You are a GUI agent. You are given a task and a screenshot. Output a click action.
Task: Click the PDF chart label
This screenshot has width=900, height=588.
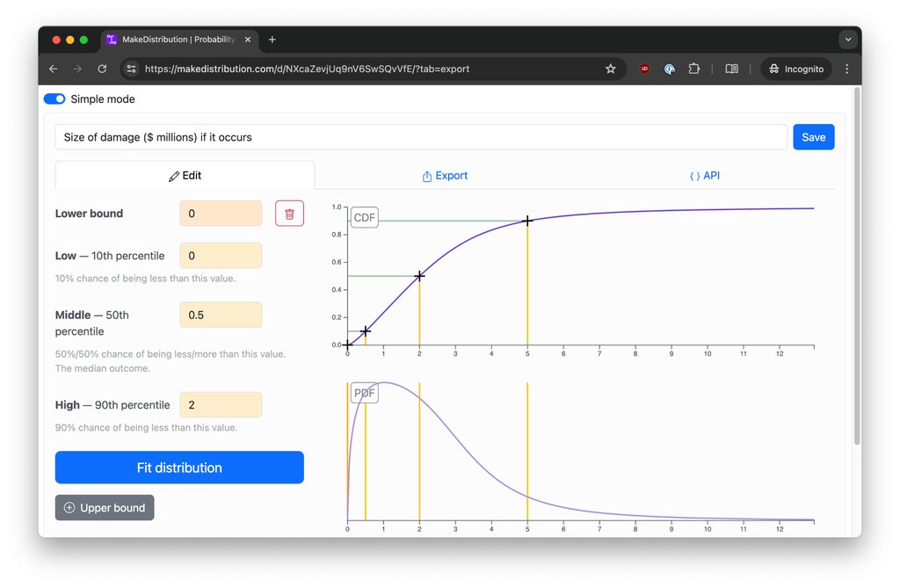[x=365, y=393]
